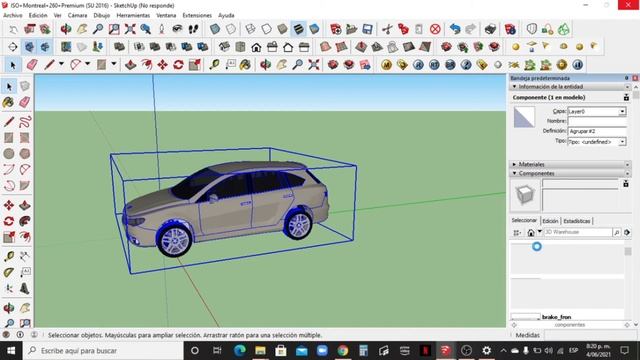
Task: Select the Move tool in top toolbar
Action: pyautogui.click(x=162, y=64)
